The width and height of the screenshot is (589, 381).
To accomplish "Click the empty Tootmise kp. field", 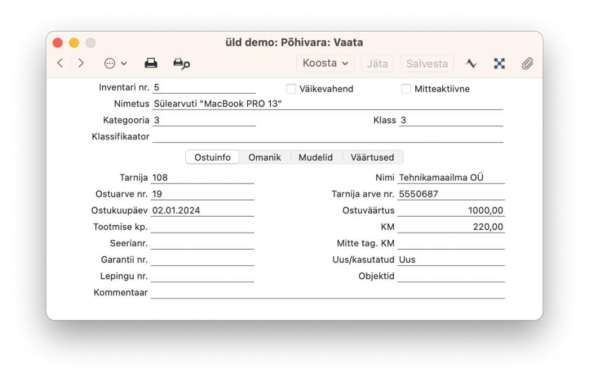I will (x=202, y=227).
